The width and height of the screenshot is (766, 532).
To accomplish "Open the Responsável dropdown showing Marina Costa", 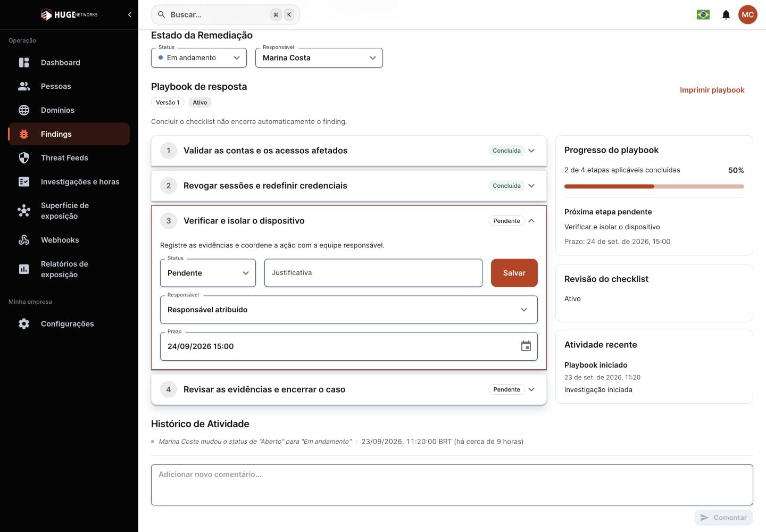I will [x=319, y=58].
